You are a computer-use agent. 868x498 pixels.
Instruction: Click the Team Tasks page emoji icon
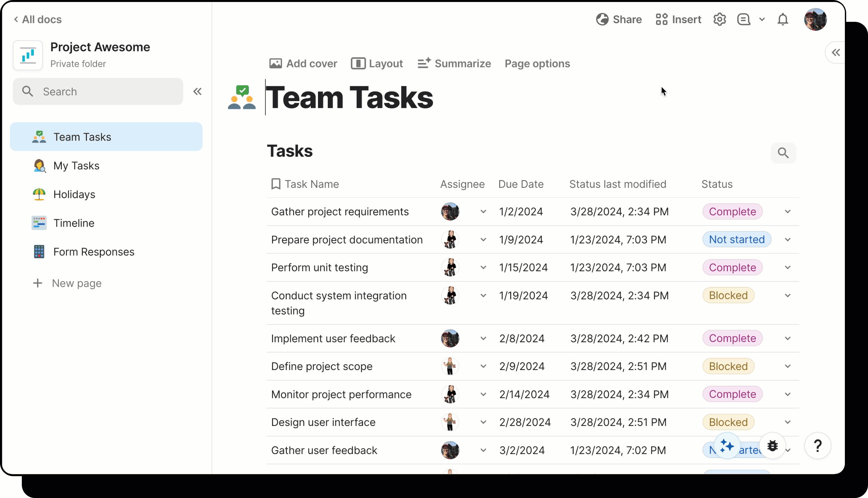[242, 98]
